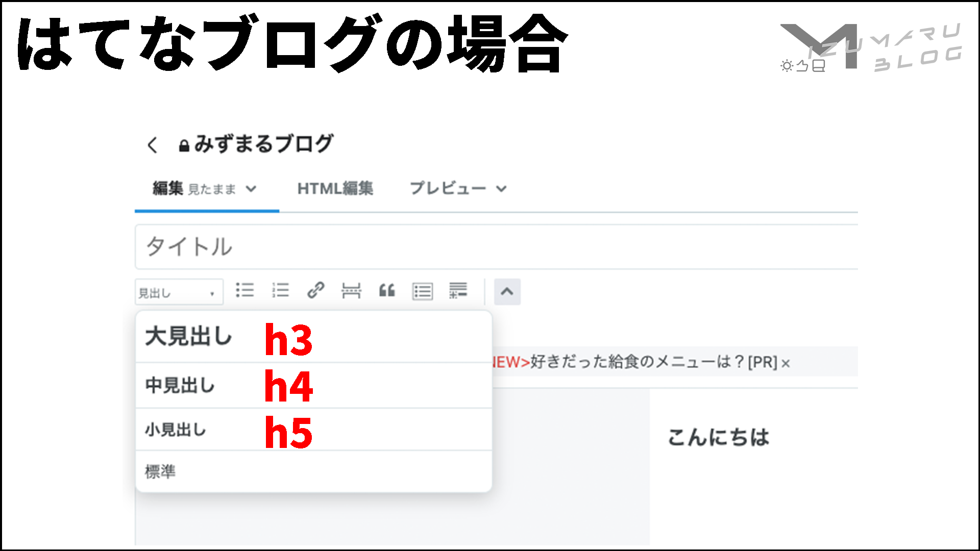The height and width of the screenshot is (551, 980).
Task: Insert a footnote
Action: (458, 290)
